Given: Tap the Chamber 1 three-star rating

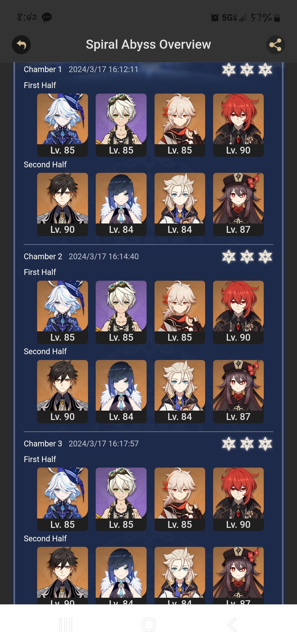Looking at the screenshot, I should 247,70.
